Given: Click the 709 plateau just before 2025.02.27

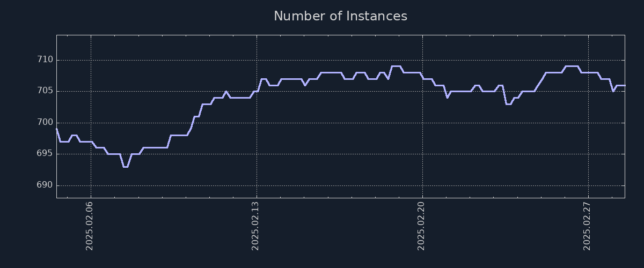Looking at the screenshot, I should click(572, 66).
